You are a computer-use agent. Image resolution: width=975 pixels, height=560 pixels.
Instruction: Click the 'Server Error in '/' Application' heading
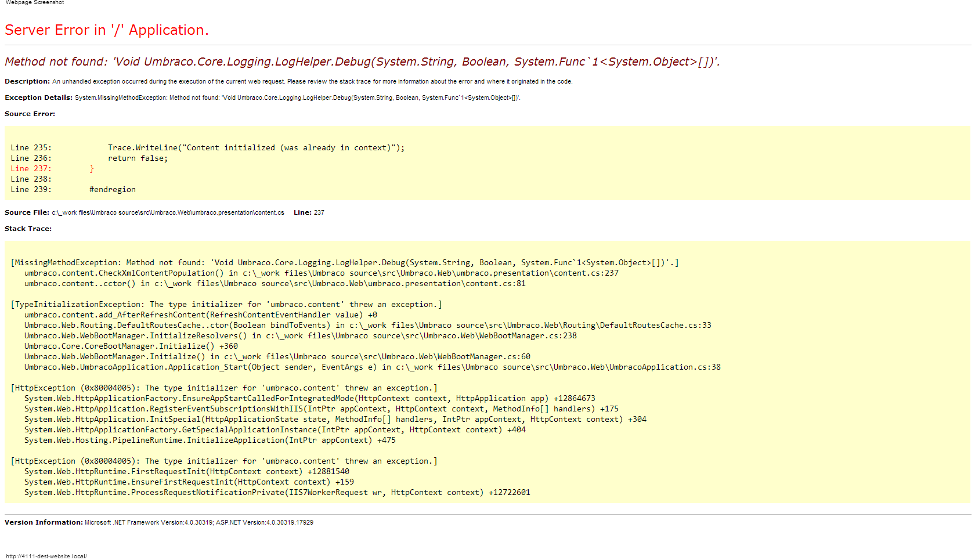[x=106, y=30]
